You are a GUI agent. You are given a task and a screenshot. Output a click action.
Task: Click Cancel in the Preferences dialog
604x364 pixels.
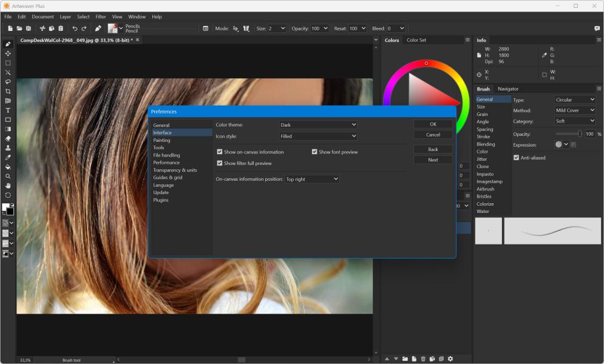(x=433, y=135)
